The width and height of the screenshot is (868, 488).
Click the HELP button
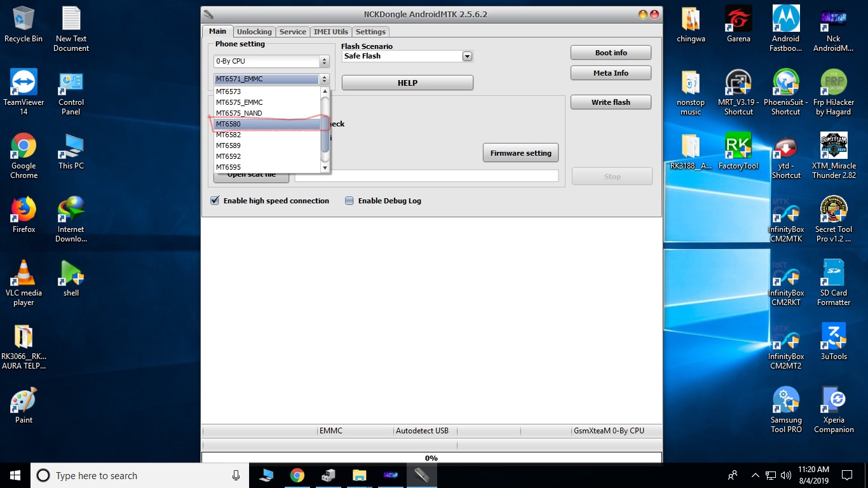[407, 83]
